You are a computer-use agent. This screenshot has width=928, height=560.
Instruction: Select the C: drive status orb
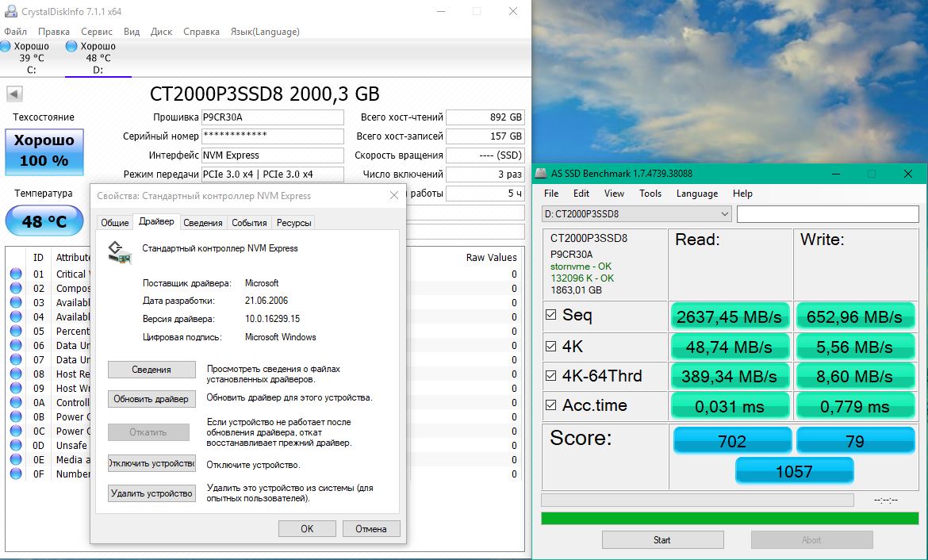click(6, 46)
